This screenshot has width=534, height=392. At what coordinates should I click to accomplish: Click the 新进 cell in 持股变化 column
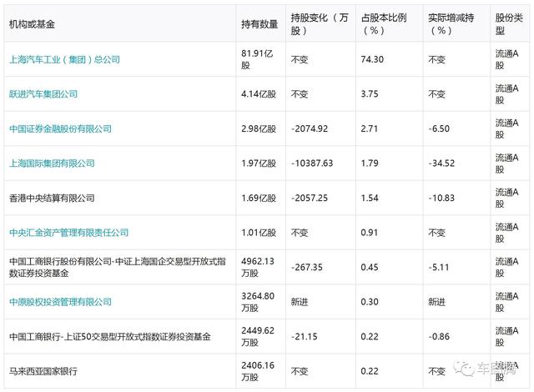pos(299,302)
